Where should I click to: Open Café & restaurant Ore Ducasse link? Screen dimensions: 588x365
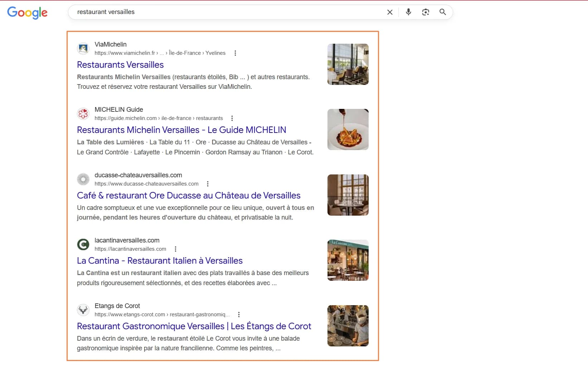tap(189, 196)
